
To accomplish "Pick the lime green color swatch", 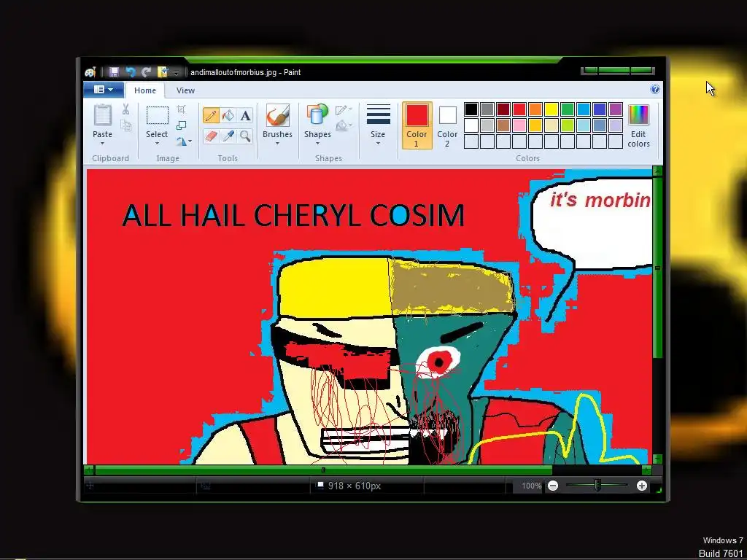I will tap(568, 125).
